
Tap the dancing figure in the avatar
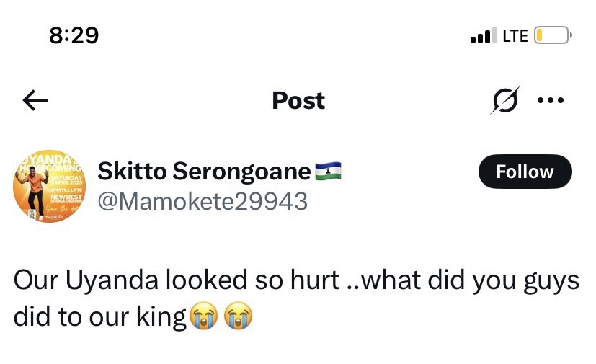[32, 186]
